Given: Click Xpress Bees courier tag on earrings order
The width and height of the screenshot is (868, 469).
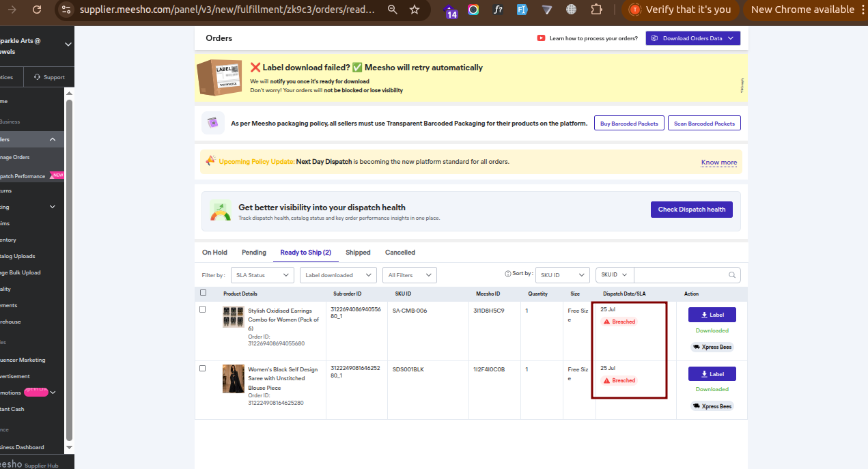Looking at the screenshot, I should [712, 347].
